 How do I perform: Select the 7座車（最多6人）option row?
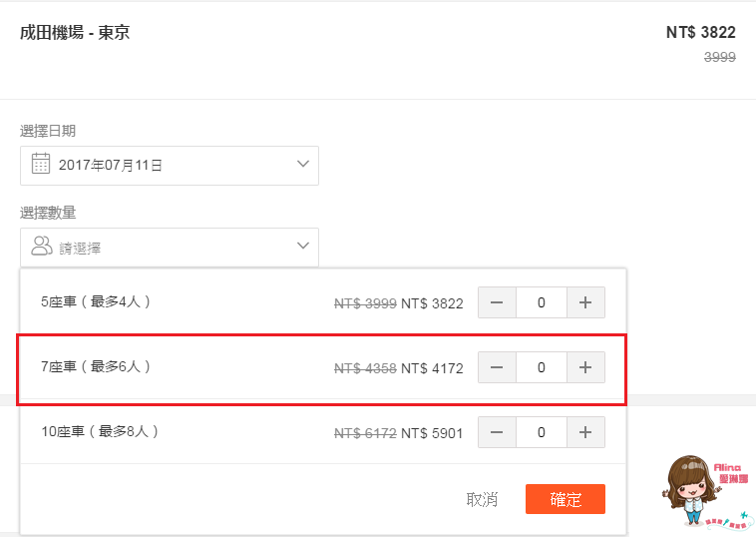(x=323, y=367)
